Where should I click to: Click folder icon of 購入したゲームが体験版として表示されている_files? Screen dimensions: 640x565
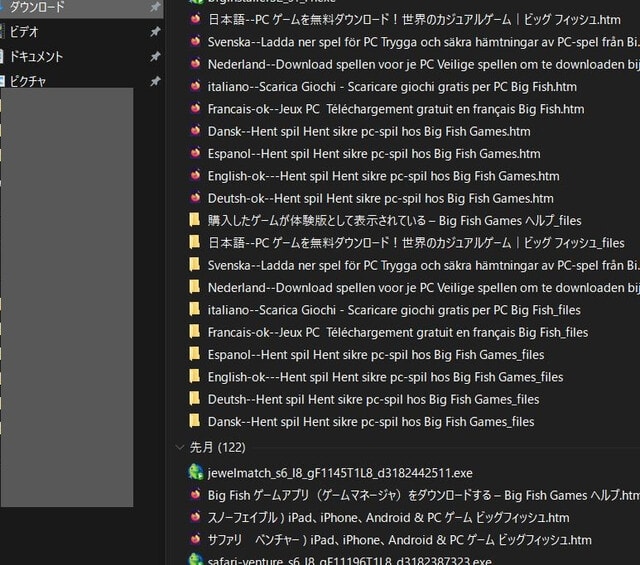(195, 220)
